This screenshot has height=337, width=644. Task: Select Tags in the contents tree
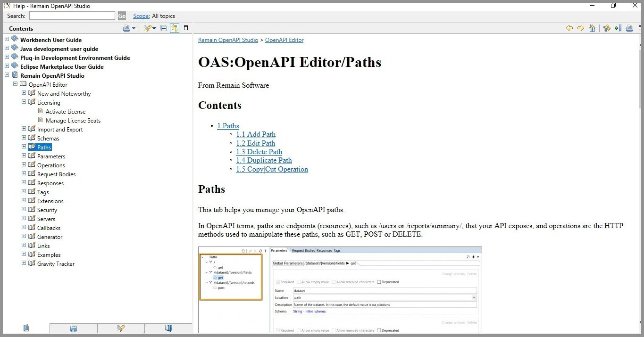[43, 192]
